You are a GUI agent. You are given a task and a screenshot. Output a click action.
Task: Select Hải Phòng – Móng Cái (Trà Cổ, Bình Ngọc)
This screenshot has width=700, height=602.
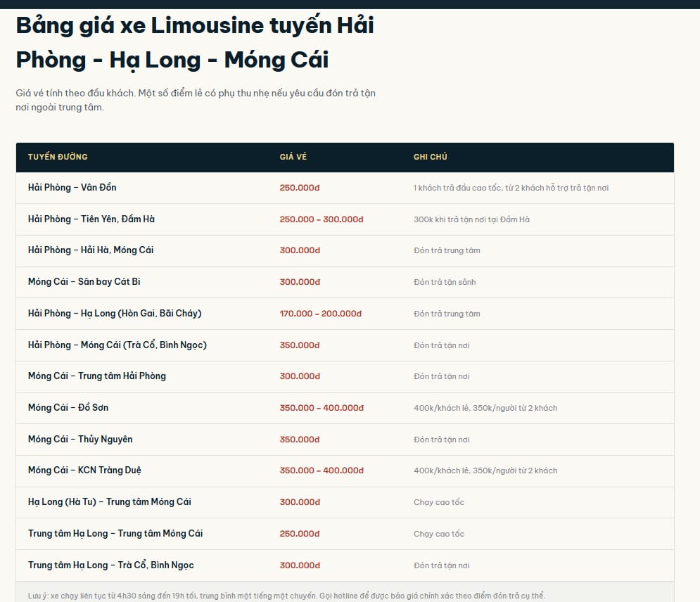coord(117,345)
